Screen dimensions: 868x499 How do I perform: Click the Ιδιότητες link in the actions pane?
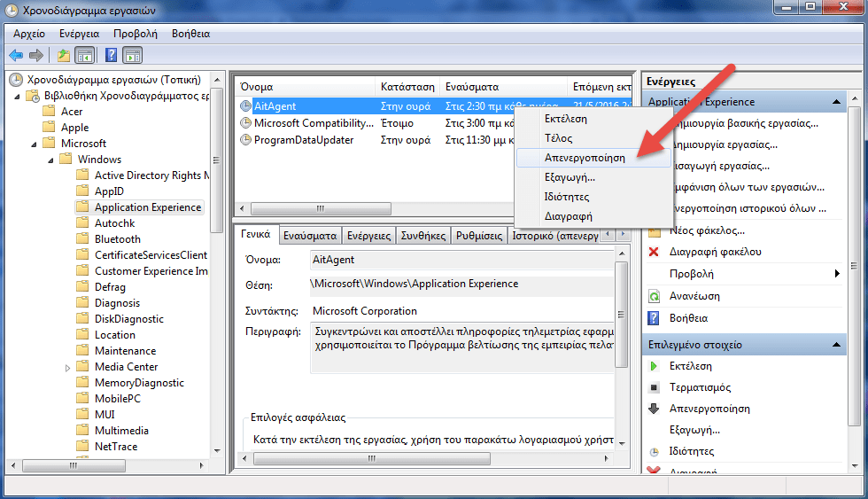[x=692, y=451]
